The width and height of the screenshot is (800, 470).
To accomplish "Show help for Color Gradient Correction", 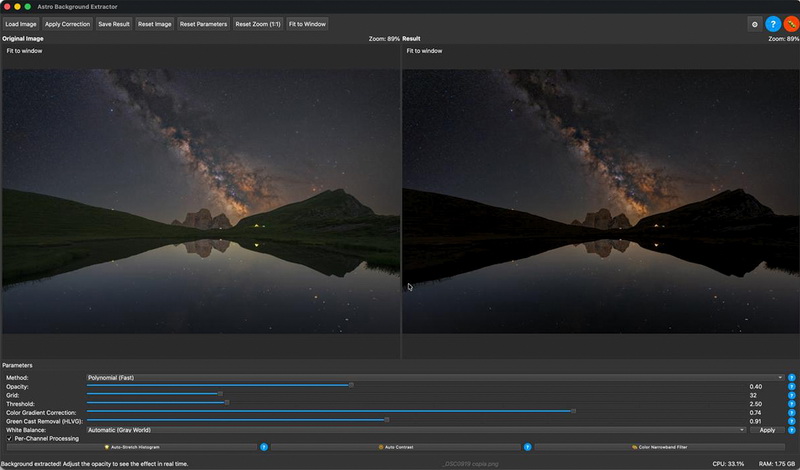I will 791,412.
